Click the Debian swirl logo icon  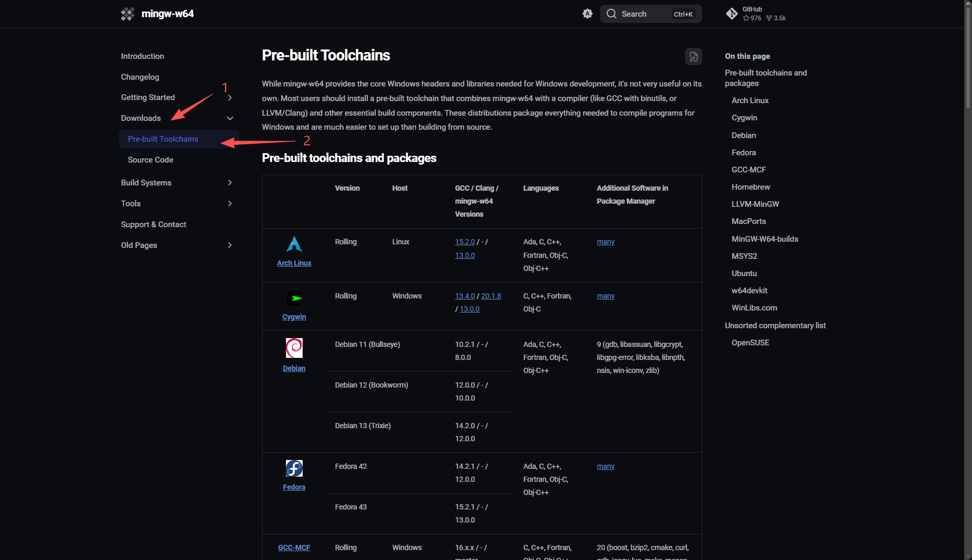click(294, 348)
